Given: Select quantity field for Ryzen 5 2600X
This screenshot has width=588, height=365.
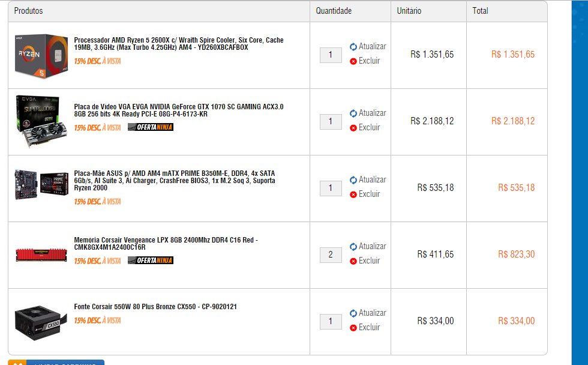Looking at the screenshot, I should click(331, 55).
